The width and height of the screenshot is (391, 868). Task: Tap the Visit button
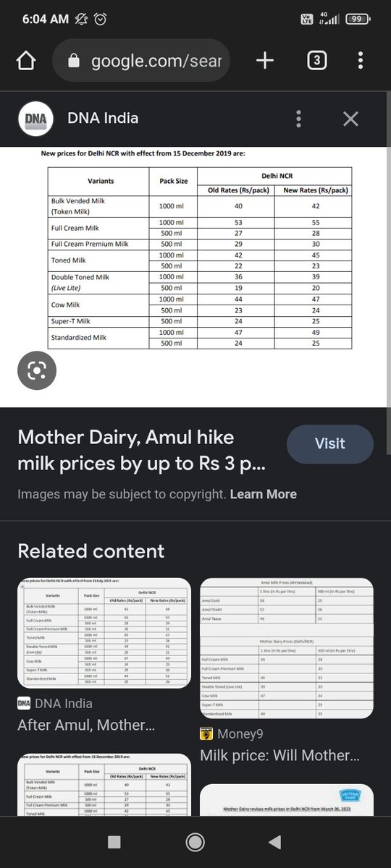pos(330,443)
